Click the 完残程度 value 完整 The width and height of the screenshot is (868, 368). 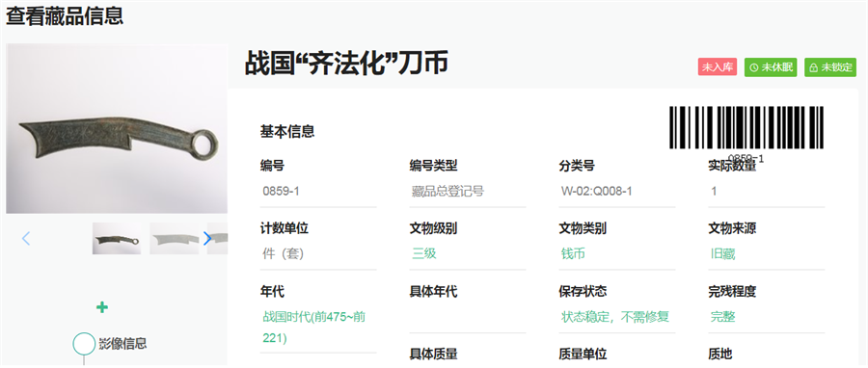(x=723, y=317)
